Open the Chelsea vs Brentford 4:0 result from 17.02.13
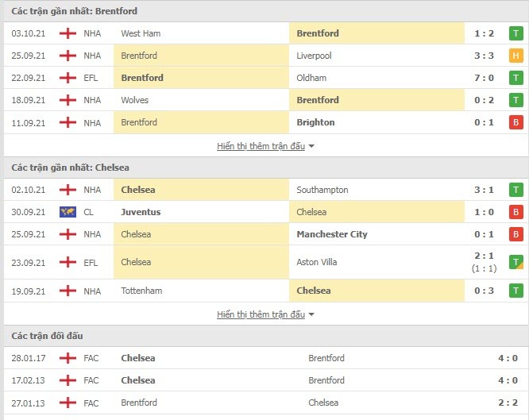The width and height of the screenshot is (529, 420). tap(508, 380)
